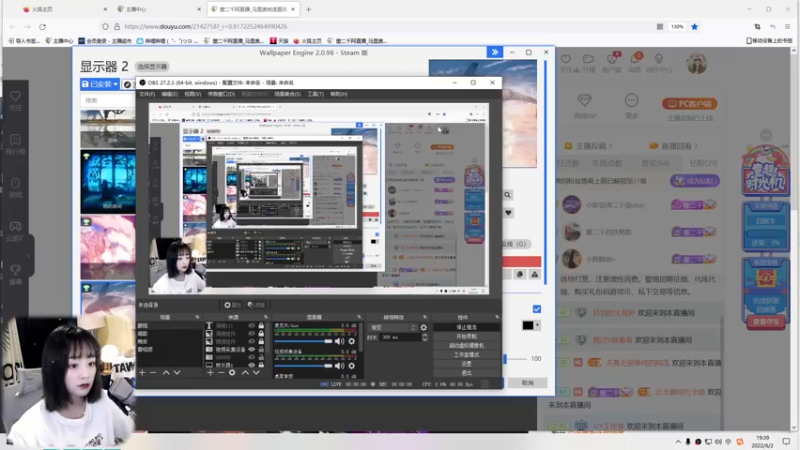The width and height of the screenshot is (800, 450).
Task: Open the 麦克风/Aux audio settings gear
Action: pos(352,341)
